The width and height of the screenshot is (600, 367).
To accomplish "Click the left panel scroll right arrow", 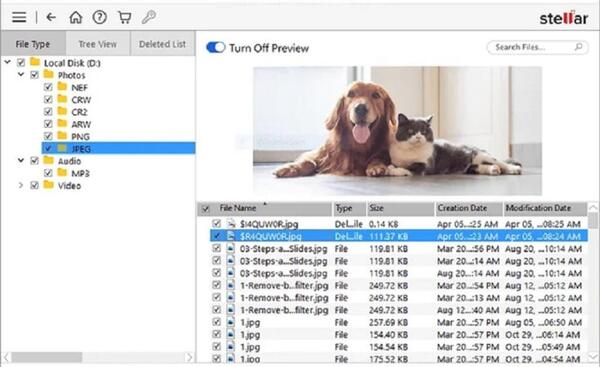I will coord(189,357).
